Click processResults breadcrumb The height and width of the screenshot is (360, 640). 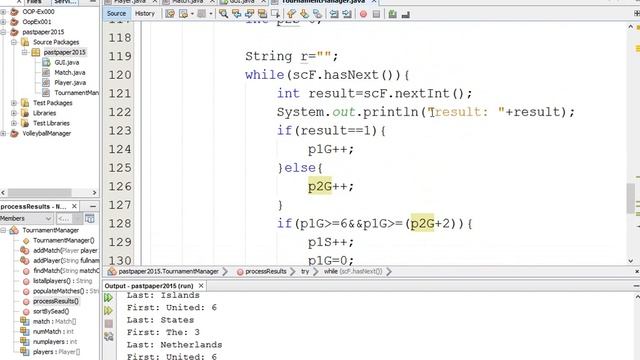click(x=266, y=271)
